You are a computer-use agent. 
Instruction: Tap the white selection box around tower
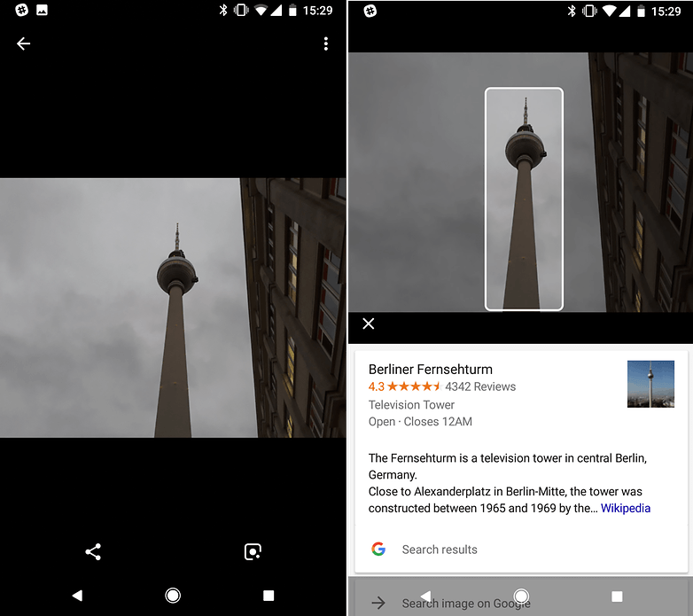point(524,199)
